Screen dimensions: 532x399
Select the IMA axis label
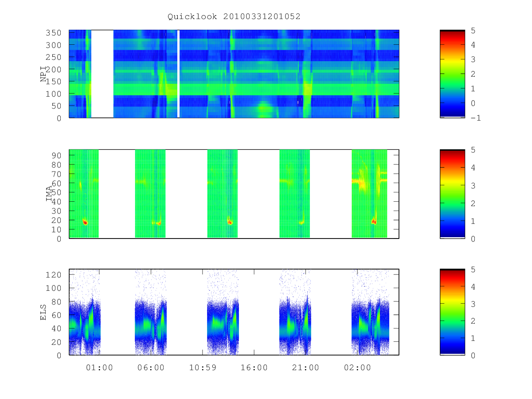click(x=49, y=194)
